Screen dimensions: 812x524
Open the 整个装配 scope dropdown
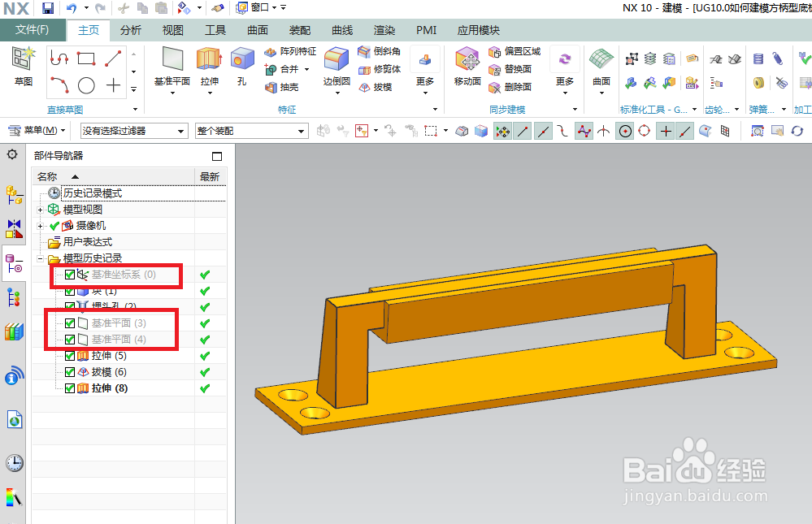click(252, 131)
